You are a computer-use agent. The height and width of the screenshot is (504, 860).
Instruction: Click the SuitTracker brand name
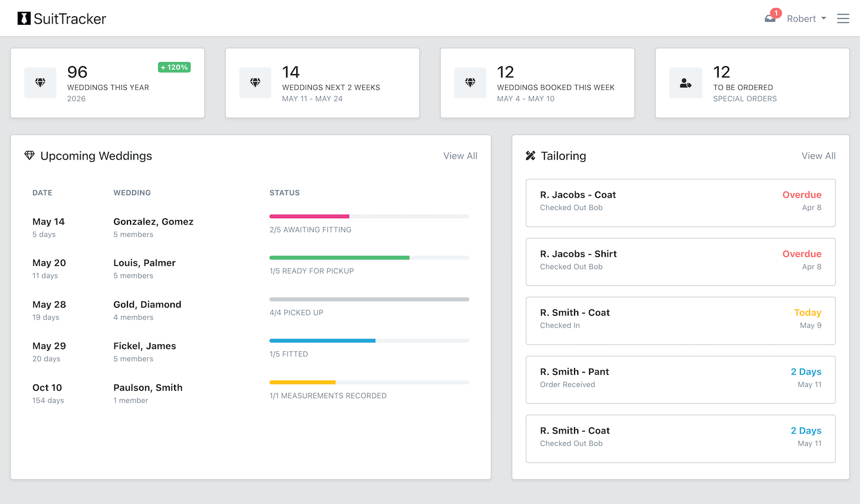70,19
